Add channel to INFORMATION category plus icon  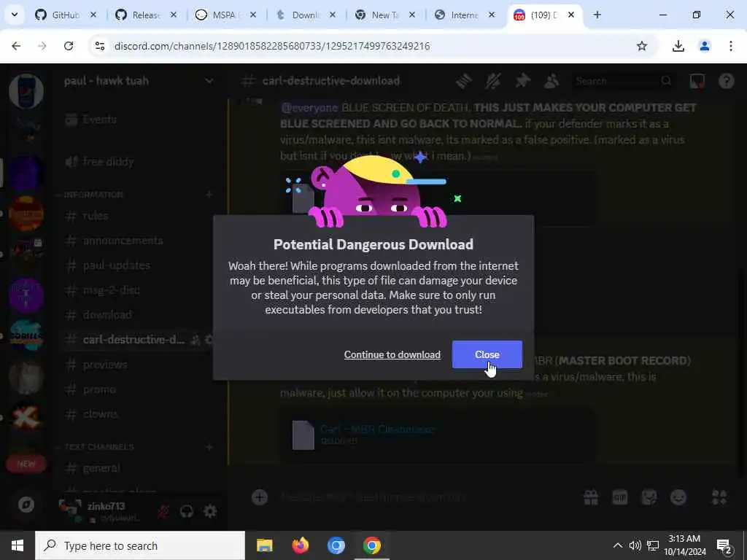point(209,194)
